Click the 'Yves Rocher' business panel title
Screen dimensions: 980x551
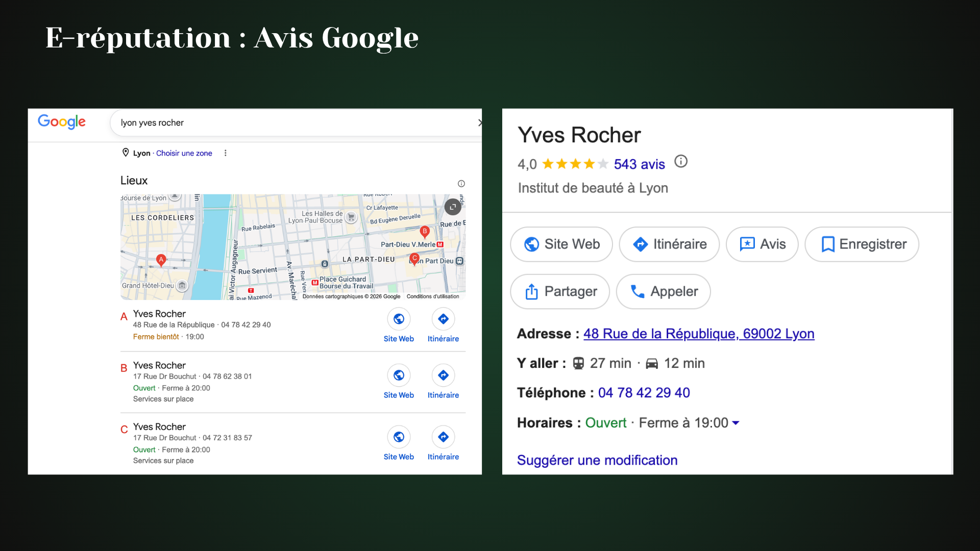[579, 135]
